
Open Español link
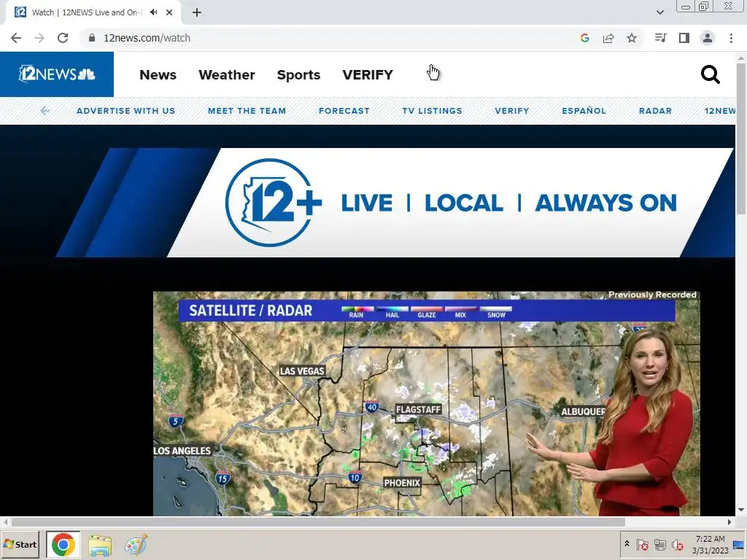click(584, 111)
